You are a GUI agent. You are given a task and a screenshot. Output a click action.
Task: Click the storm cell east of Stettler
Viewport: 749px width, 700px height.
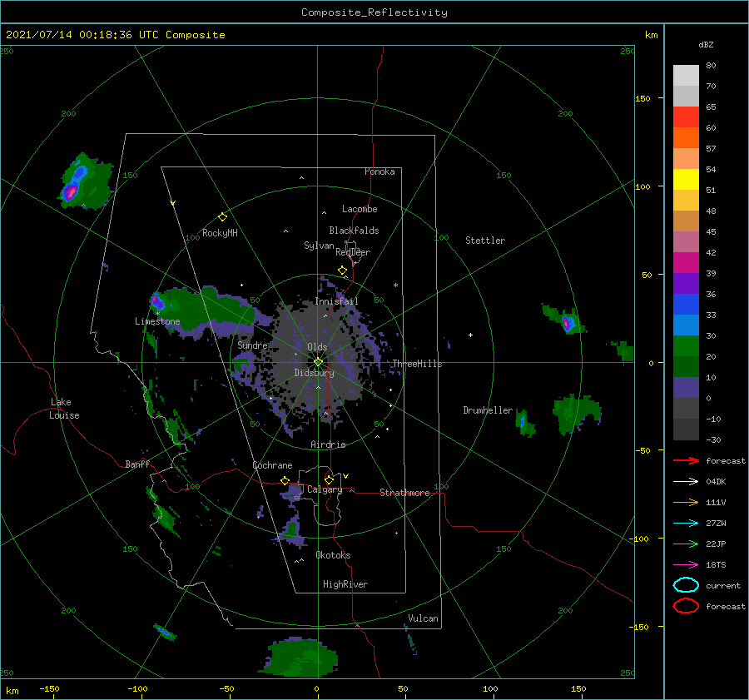(x=567, y=324)
